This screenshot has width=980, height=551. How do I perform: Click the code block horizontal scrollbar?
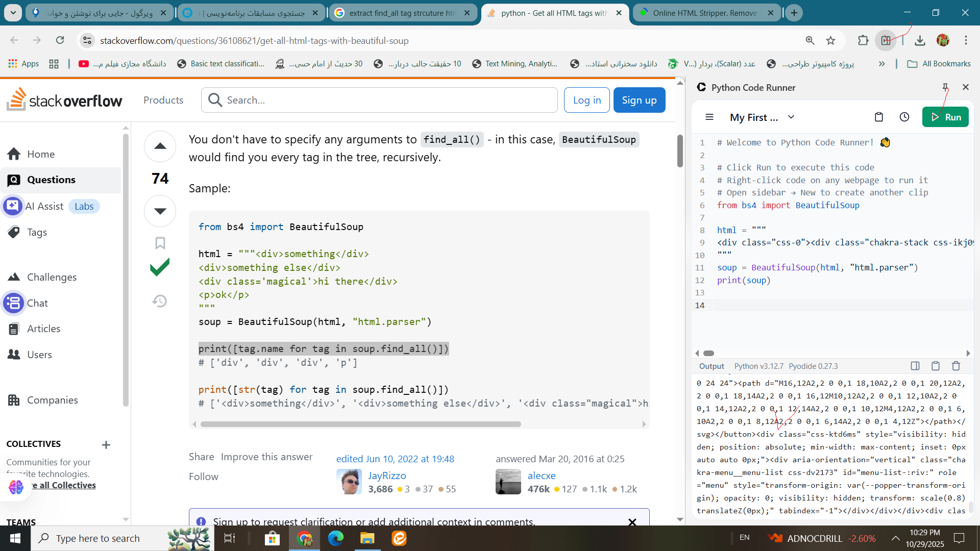pos(360,424)
